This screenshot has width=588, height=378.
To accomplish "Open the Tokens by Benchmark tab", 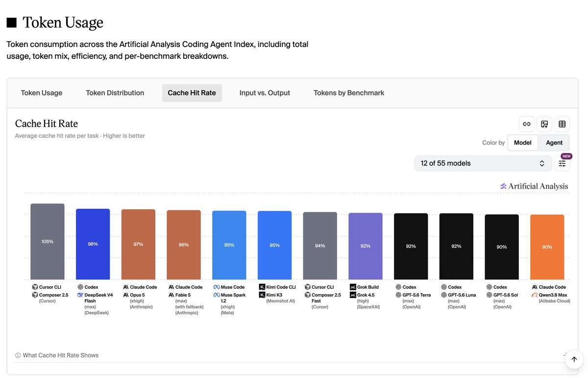I will (x=349, y=93).
